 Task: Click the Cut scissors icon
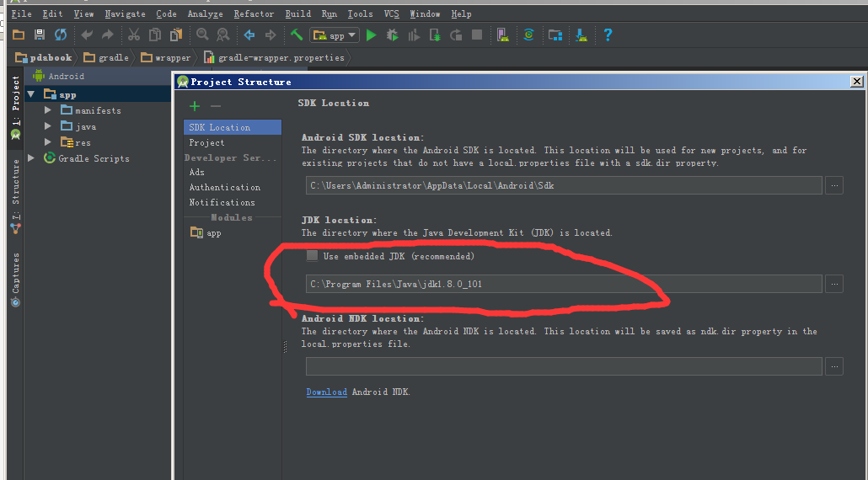133,35
